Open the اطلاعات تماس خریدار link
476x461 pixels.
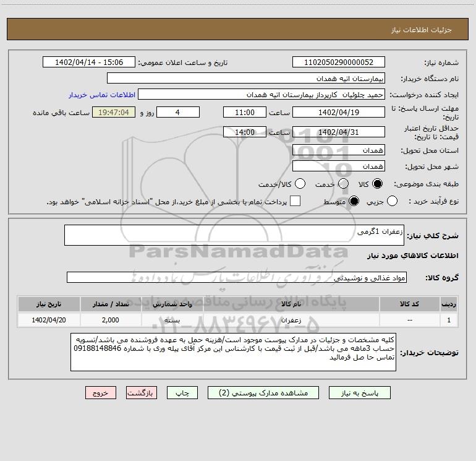102,95
